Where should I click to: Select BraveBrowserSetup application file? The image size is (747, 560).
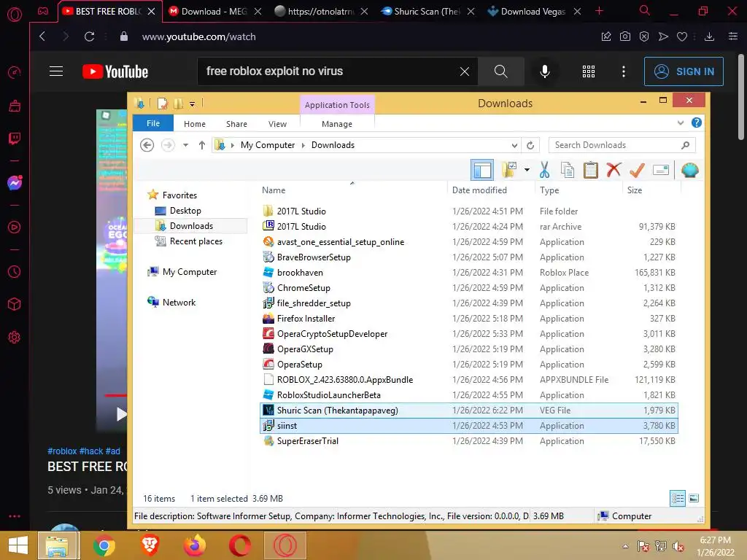tap(469, 257)
